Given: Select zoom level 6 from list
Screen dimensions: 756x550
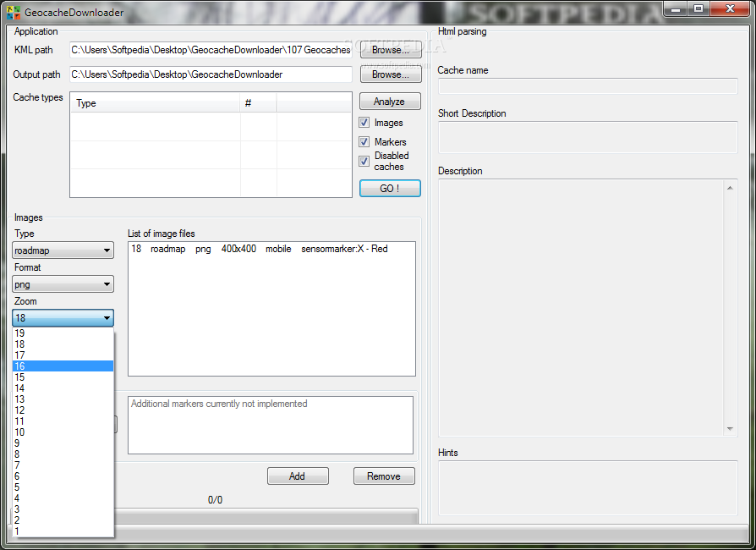Looking at the screenshot, I should (63, 476).
